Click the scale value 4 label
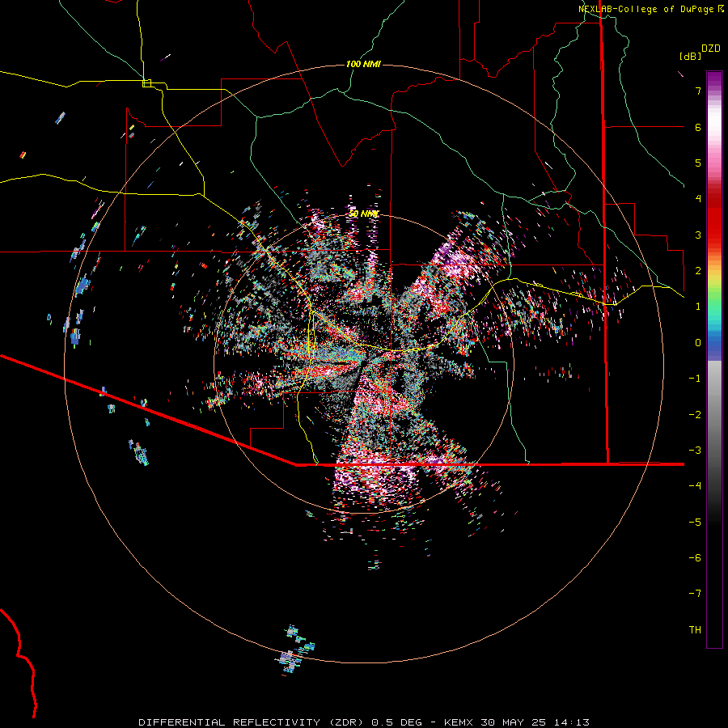Viewport: 728px width, 728px height. (x=698, y=199)
